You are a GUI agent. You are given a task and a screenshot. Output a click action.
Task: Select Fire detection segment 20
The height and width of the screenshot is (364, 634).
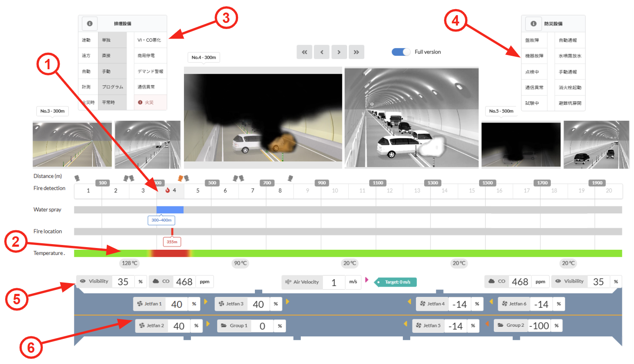click(x=609, y=191)
